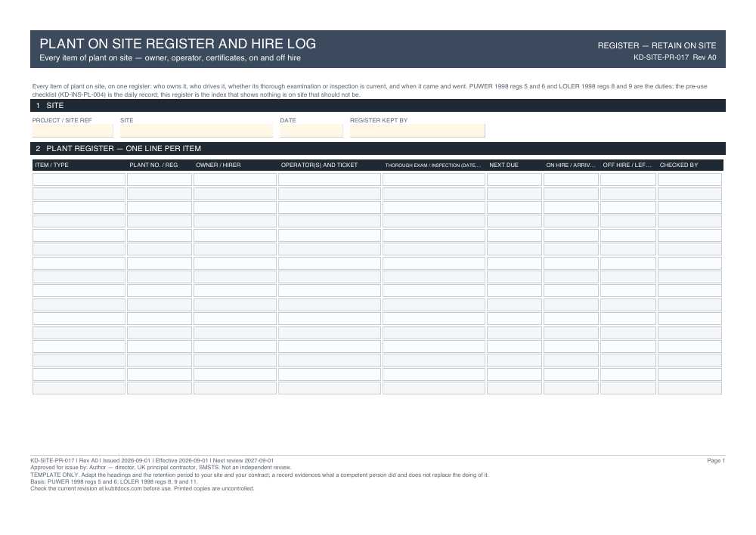Image resolution: width=756 pixels, height=535 pixels.
Task: Select the first row OFF HIRE / LEF… cell
Action: [x=628, y=180]
